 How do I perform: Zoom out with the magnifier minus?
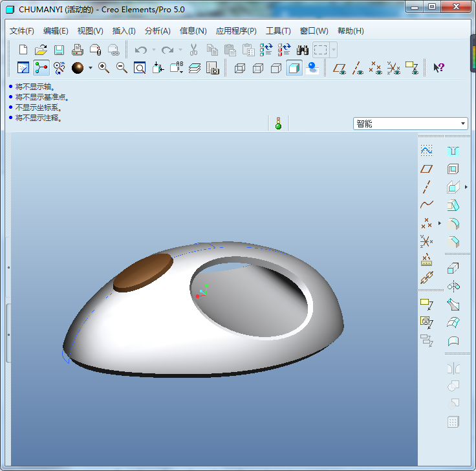click(x=122, y=68)
